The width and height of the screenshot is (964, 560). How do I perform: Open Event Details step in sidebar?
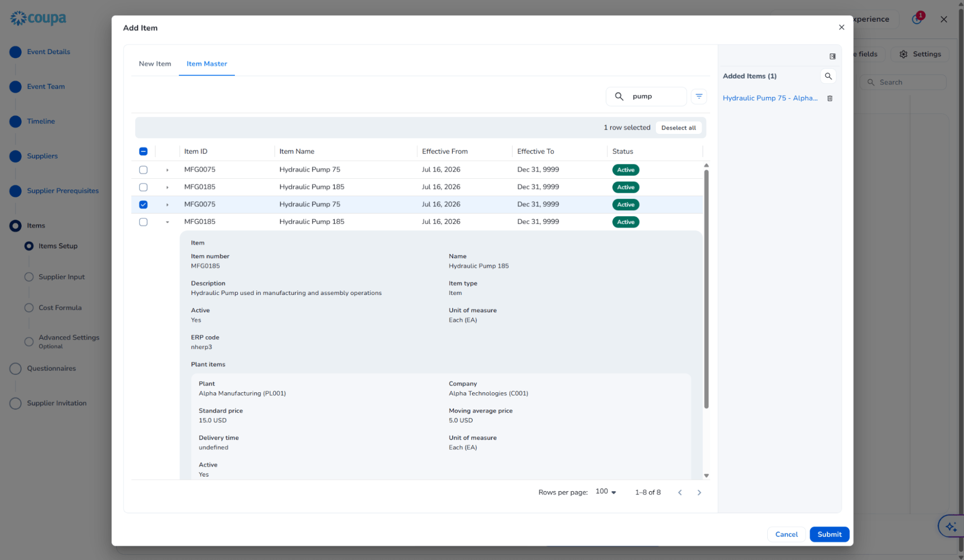(48, 52)
